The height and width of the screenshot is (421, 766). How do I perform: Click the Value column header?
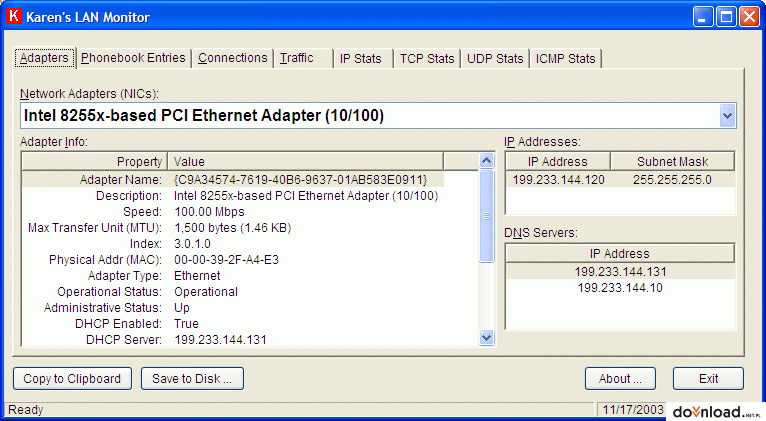click(306, 162)
